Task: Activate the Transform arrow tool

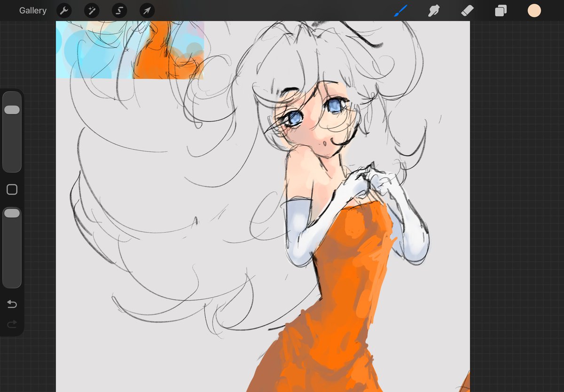Action: point(147,11)
